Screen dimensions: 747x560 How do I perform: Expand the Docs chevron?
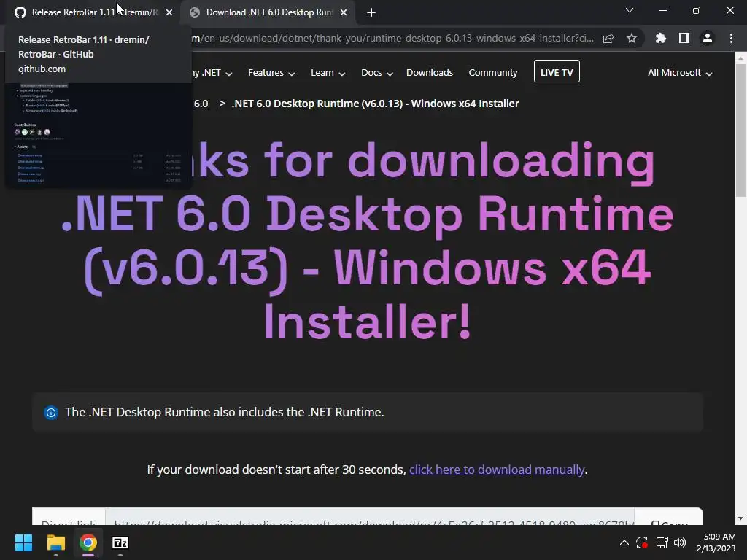click(390, 74)
